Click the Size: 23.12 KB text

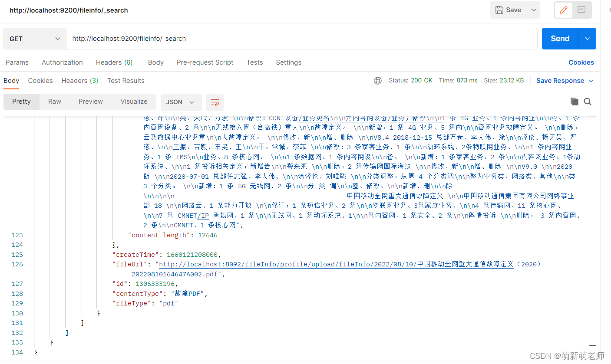click(x=504, y=81)
